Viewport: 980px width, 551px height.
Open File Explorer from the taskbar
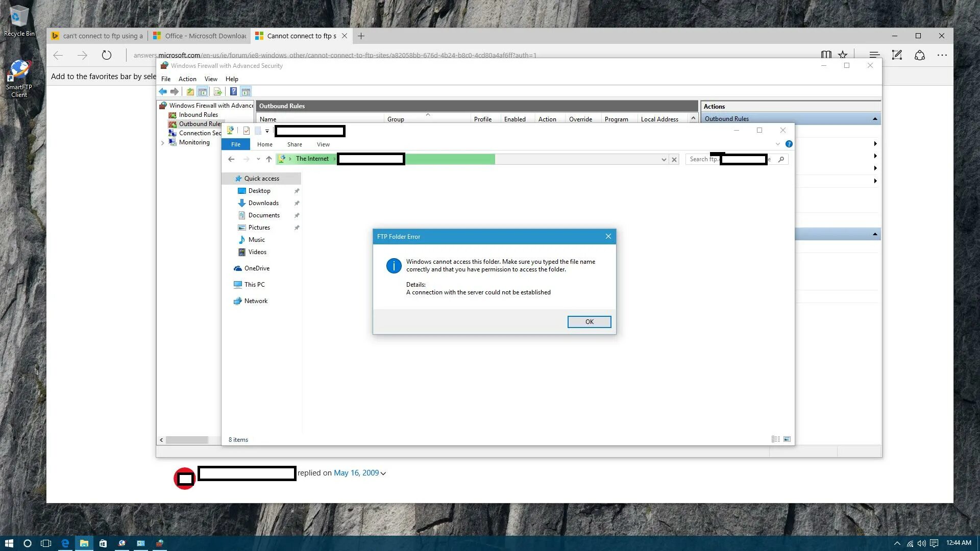(84, 543)
